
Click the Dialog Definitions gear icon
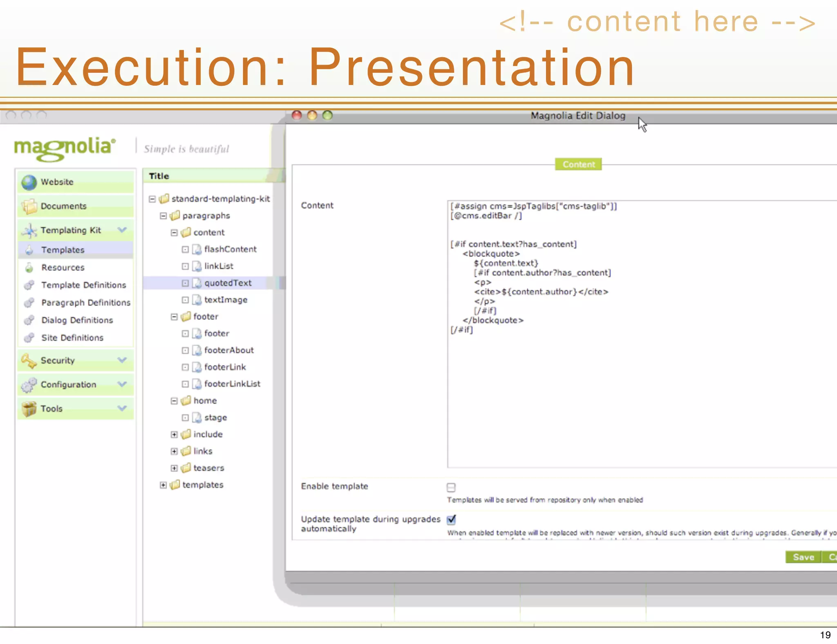(29, 320)
